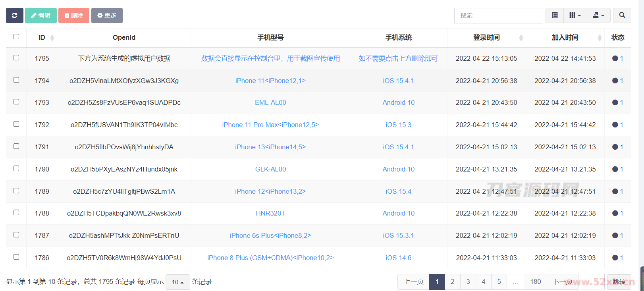Toggle the table view icon button
Screen dimensions: 644x291
555,15
